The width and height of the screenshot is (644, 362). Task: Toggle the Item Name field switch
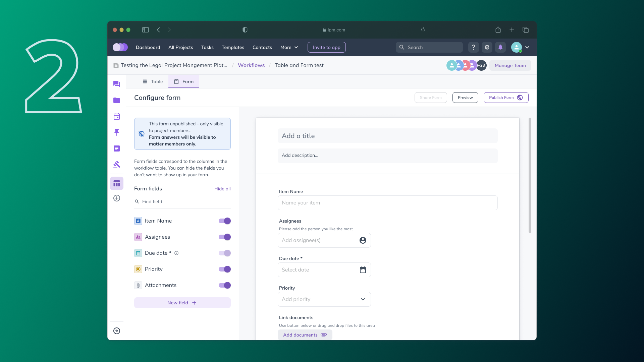click(225, 221)
